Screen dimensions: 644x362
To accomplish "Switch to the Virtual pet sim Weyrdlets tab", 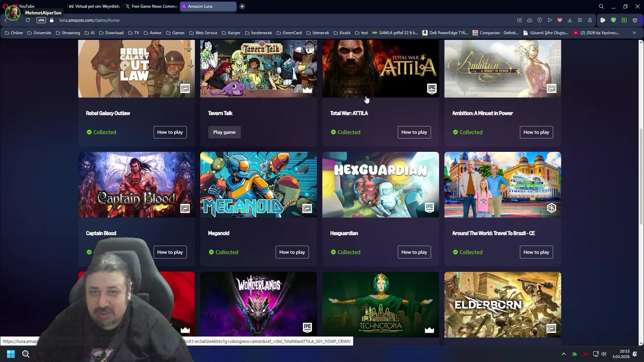I will [x=94, y=7].
